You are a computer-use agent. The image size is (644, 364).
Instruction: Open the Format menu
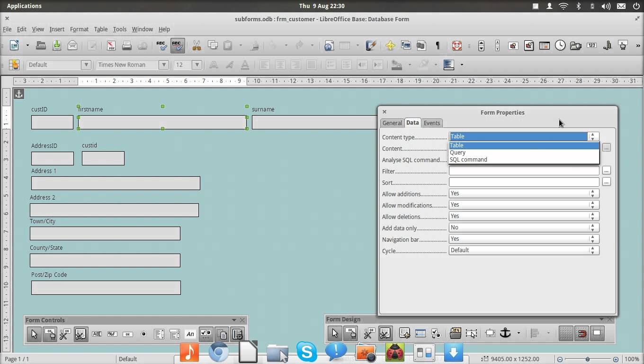[79, 29]
